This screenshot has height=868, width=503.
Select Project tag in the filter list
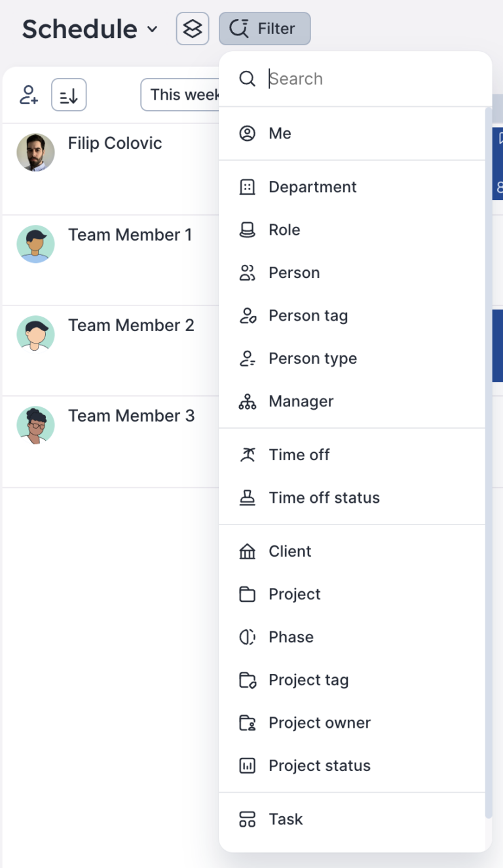(x=308, y=680)
